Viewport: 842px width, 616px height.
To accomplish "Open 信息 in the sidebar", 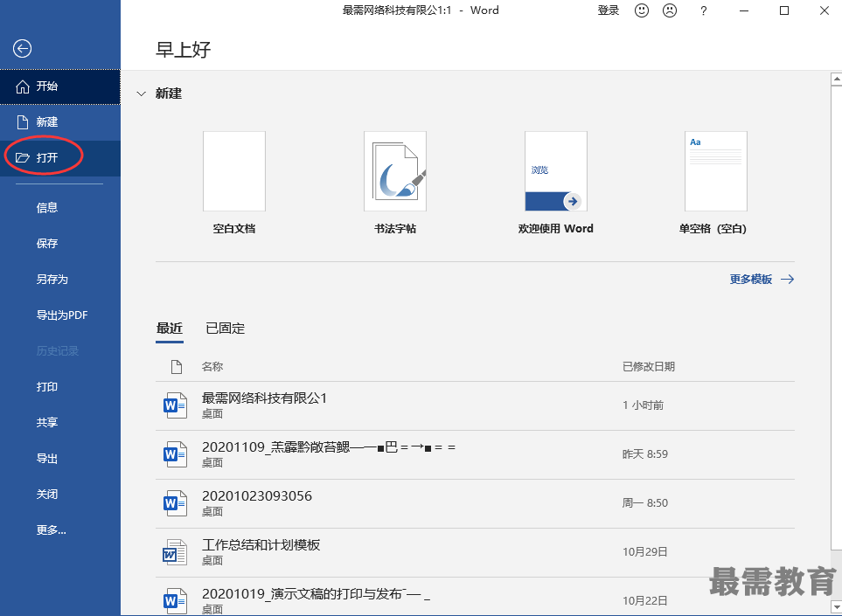I will click(x=47, y=208).
